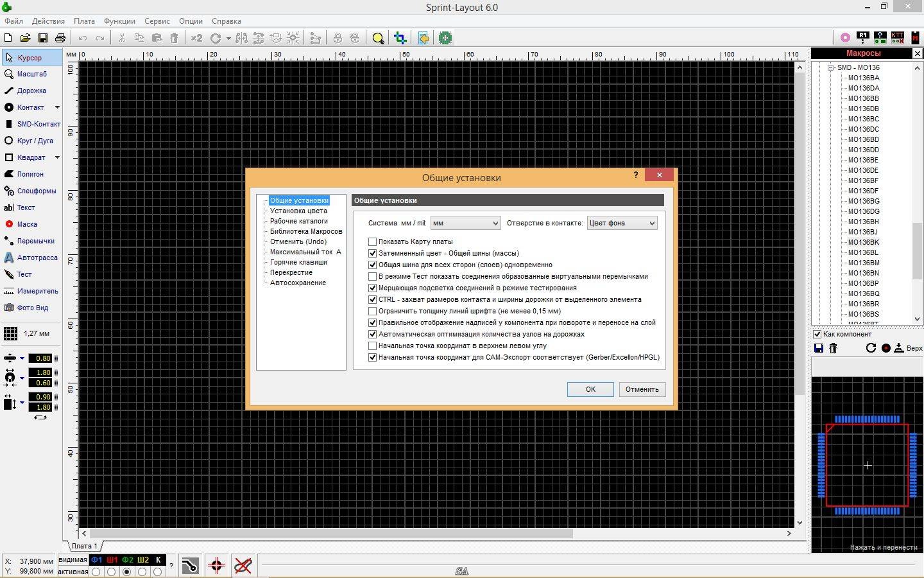Open the Файл menu
This screenshot has height=578, width=924.
click(13, 21)
